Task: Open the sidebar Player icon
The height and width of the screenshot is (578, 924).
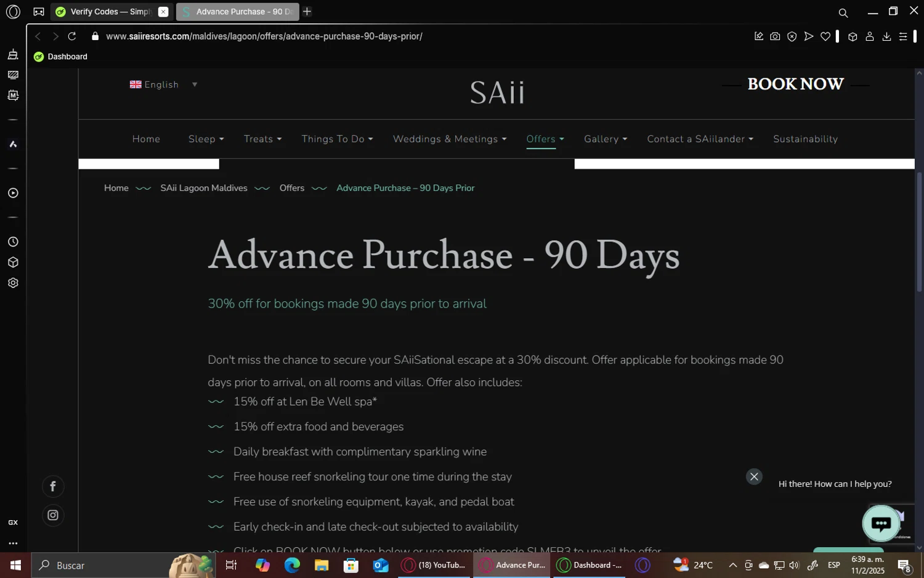Action: click(x=13, y=193)
